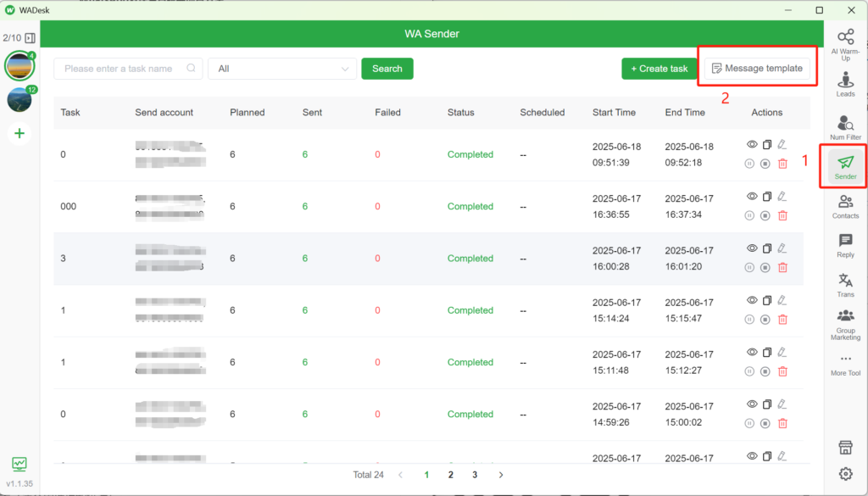Open Group Marketing in the sidebar

pos(845,325)
